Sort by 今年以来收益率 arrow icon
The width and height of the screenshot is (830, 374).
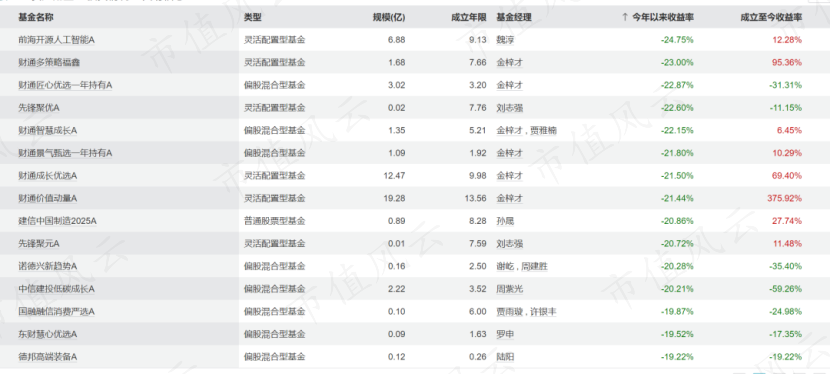pyautogui.click(x=625, y=17)
